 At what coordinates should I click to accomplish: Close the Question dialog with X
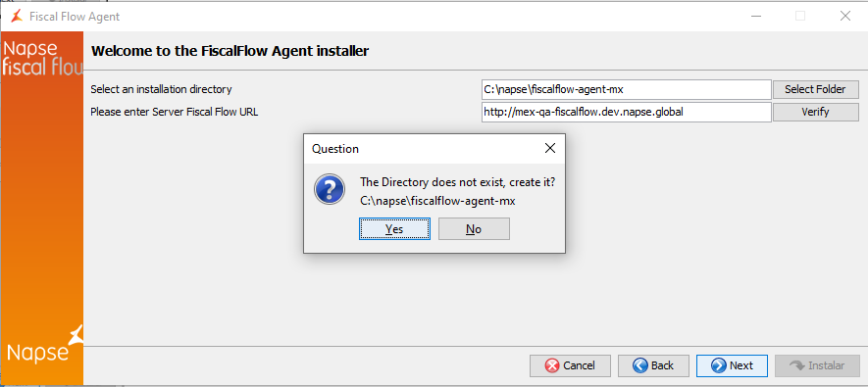pyautogui.click(x=549, y=148)
